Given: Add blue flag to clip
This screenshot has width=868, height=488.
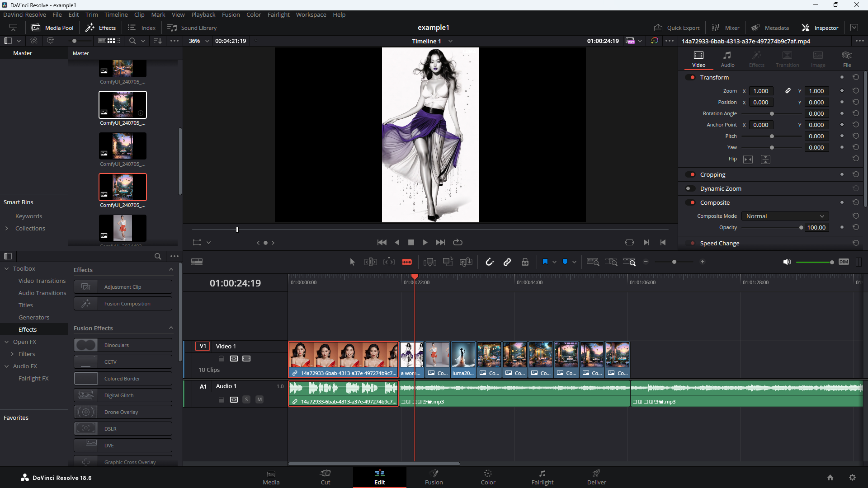Looking at the screenshot, I should click(x=545, y=262).
